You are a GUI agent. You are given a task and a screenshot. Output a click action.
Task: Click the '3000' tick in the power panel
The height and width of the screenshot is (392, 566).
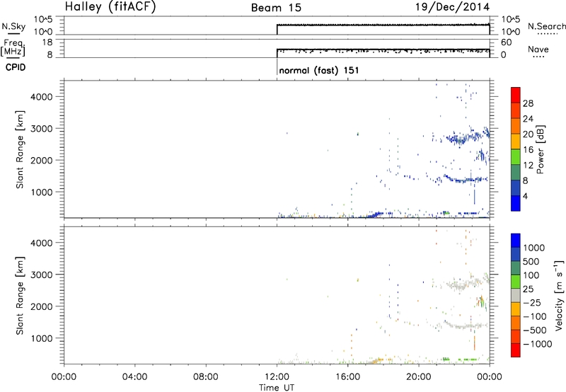coord(42,129)
